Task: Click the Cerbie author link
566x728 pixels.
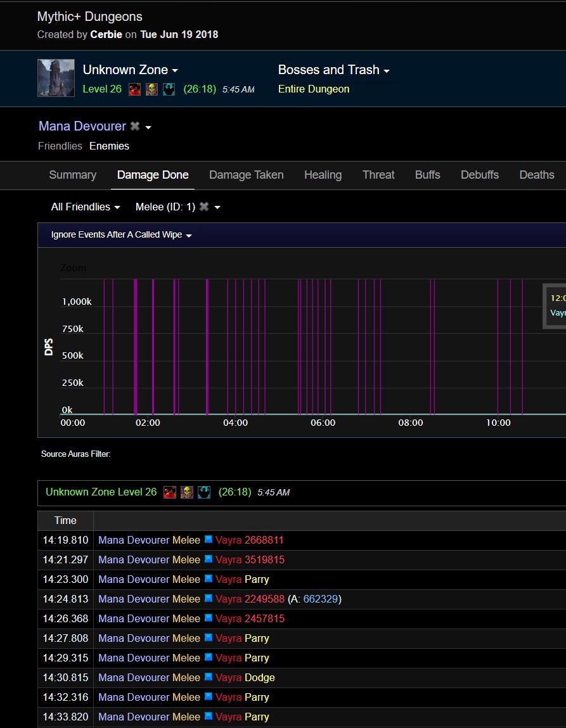Action: 106,35
